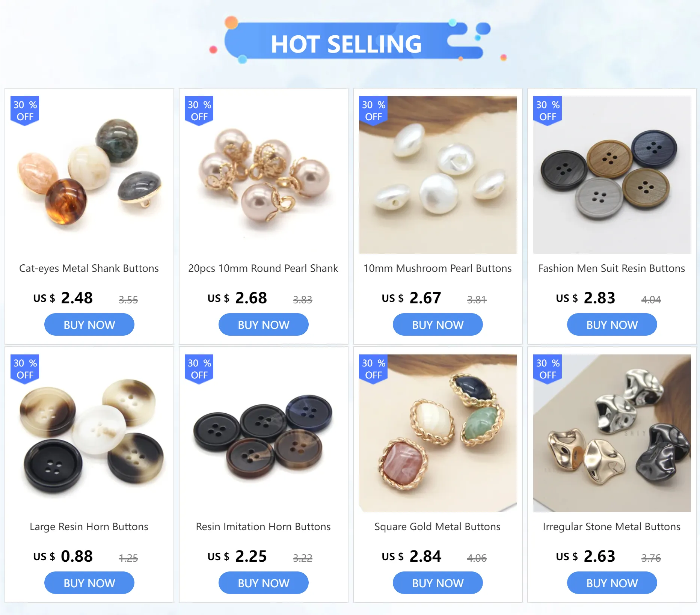The width and height of the screenshot is (700, 615).
Task: View the irregular stone metal buttons photo
Action: (x=612, y=433)
